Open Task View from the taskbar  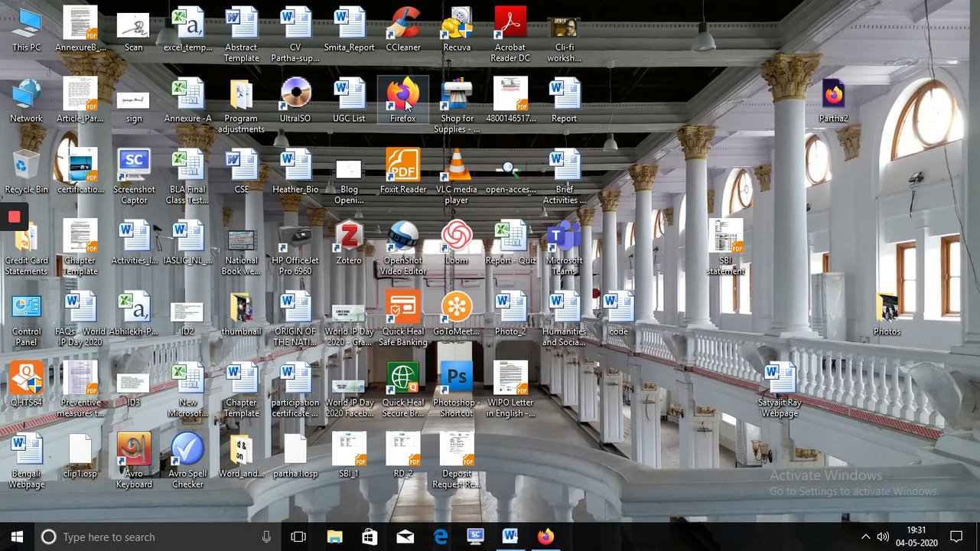pos(298,537)
